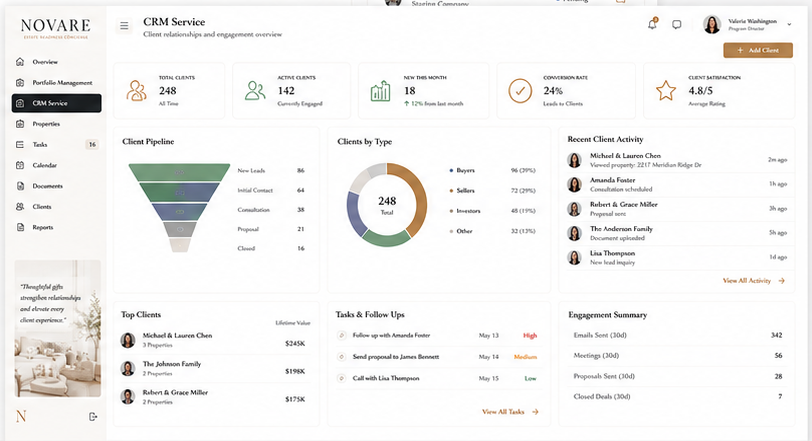Image resolution: width=812 pixels, height=441 pixels.
Task: Mark Send proposal to James Bennett complete
Action: [x=341, y=357]
